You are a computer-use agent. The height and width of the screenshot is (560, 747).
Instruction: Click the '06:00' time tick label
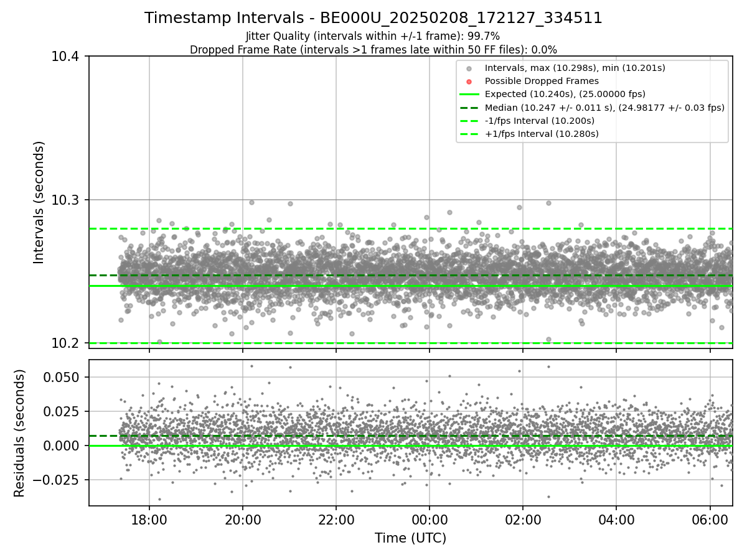pos(710,520)
